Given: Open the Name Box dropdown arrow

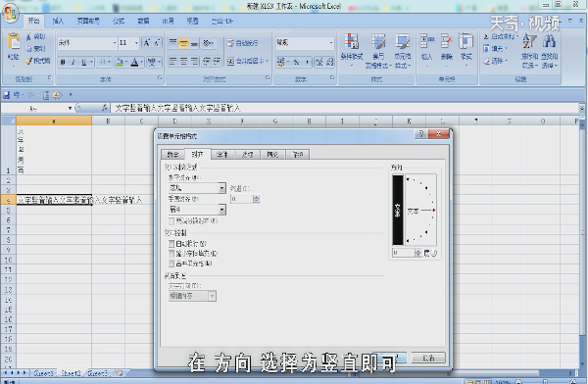Looking at the screenshot, I should click(70, 109).
